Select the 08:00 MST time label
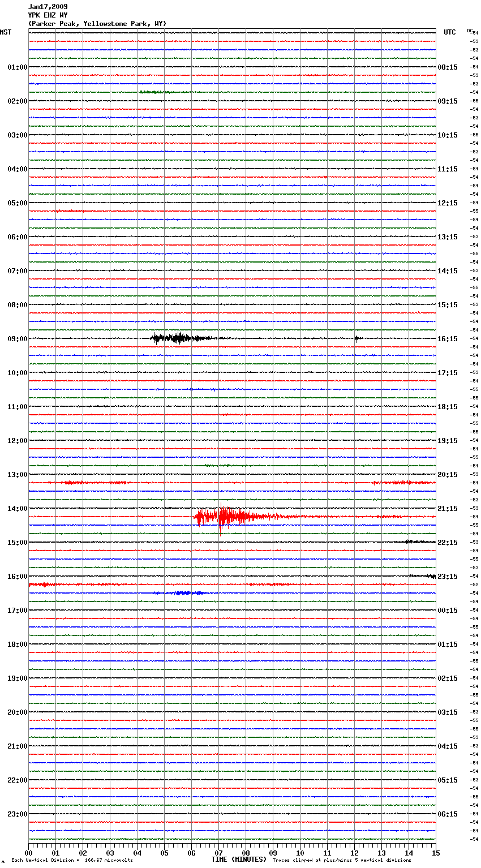This screenshot has width=481, height=868. (18, 305)
